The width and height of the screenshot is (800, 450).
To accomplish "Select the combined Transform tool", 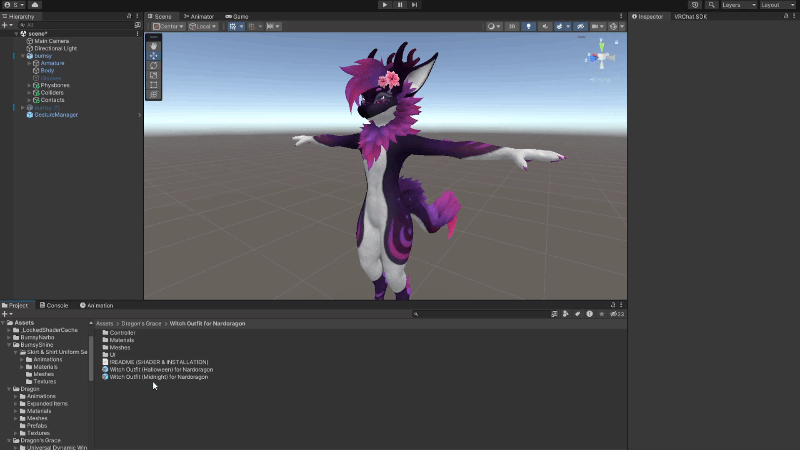I will tap(154, 95).
